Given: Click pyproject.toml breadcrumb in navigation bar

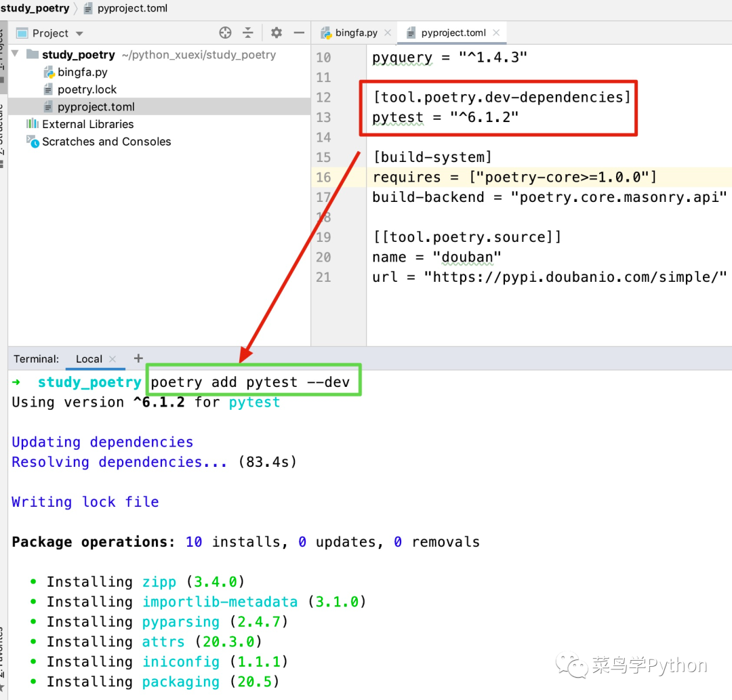Looking at the screenshot, I should coord(132,8).
